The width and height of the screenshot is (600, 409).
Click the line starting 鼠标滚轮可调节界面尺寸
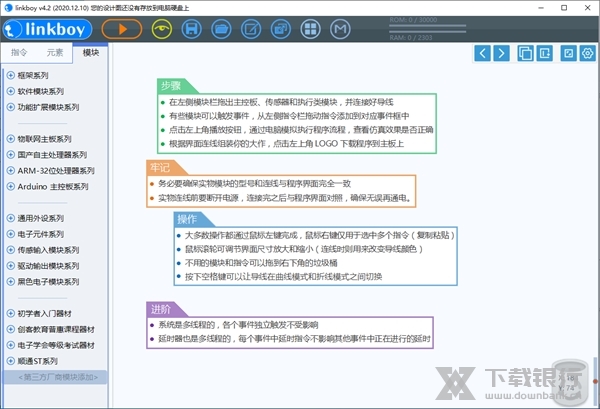(304, 249)
